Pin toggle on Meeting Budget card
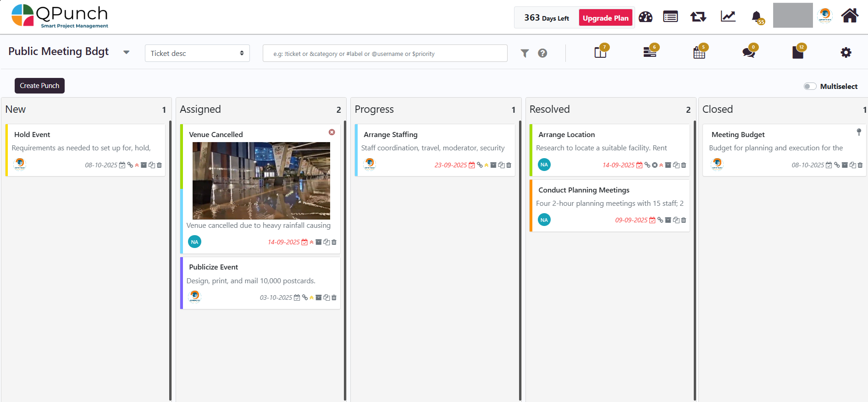 click(858, 132)
